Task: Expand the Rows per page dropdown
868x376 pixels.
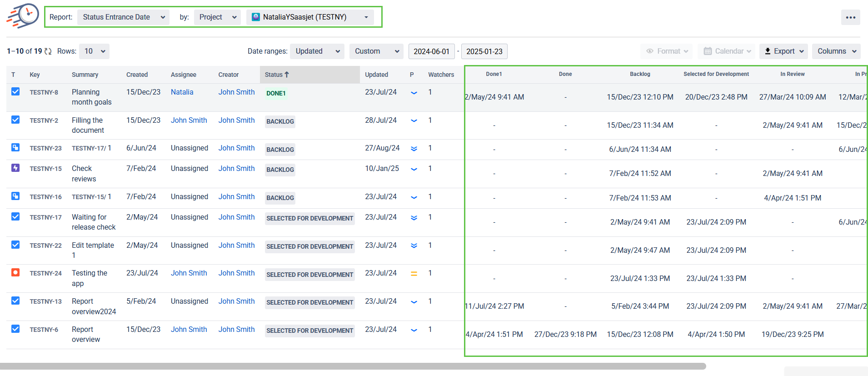Action: tap(94, 51)
